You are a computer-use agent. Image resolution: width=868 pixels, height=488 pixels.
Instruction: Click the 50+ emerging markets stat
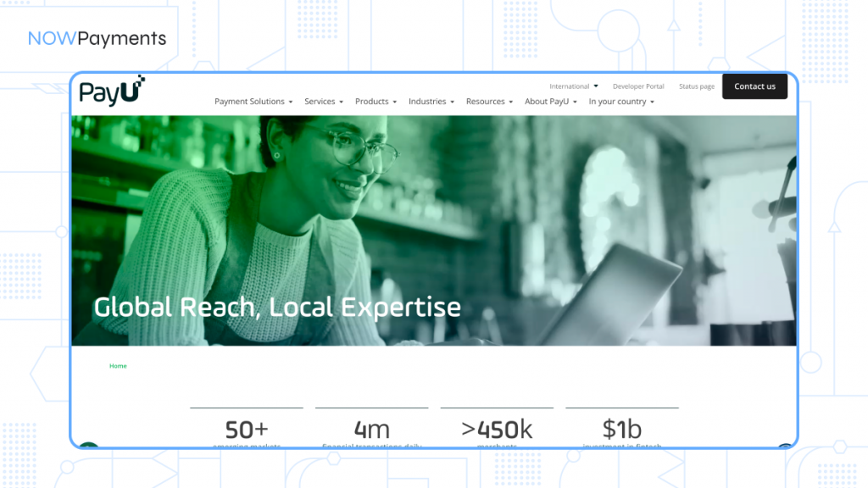click(247, 430)
